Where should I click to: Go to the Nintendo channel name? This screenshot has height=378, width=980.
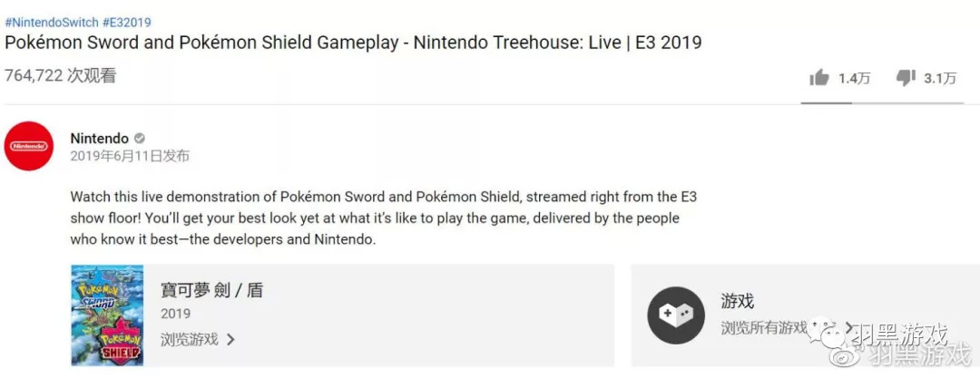[x=99, y=139]
